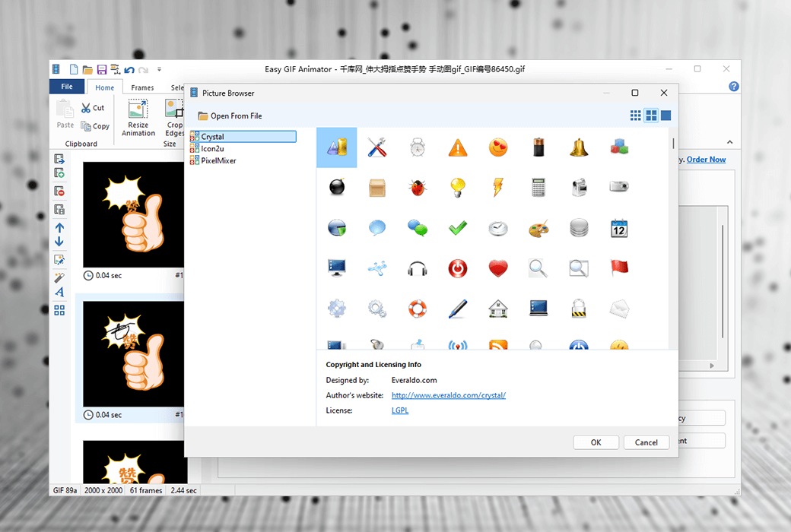791x532 pixels.
Task: Select the yellow light bulb icon
Action: [x=458, y=187]
